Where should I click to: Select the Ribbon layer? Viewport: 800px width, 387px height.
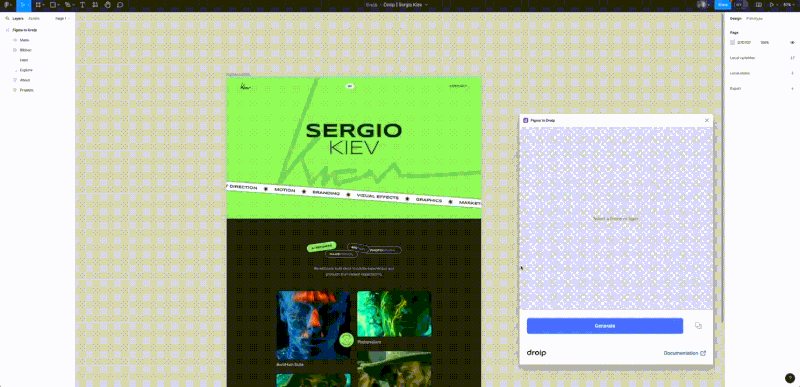click(x=26, y=50)
